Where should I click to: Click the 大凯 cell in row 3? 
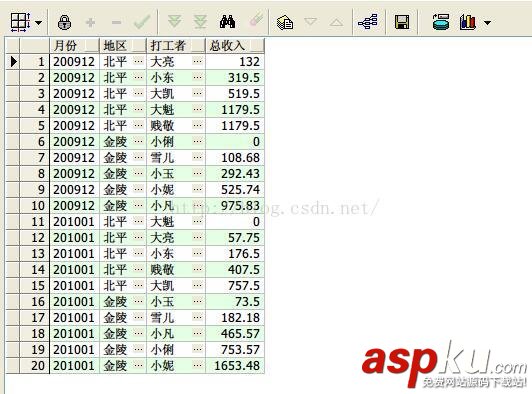click(x=176, y=93)
